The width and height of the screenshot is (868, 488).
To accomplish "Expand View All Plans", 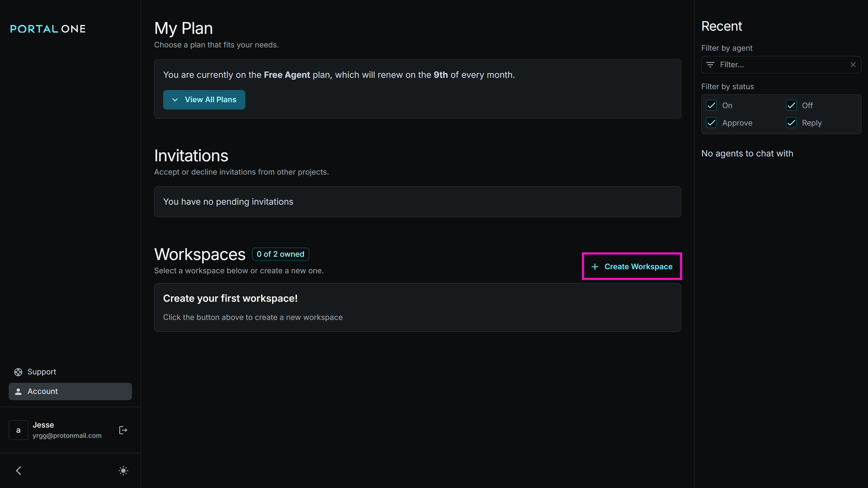I will click(x=204, y=100).
